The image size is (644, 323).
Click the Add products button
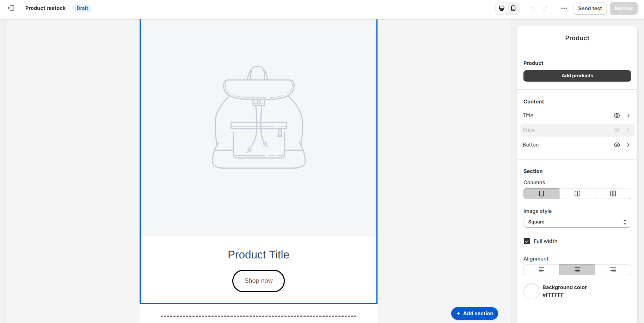click(577, 76)
